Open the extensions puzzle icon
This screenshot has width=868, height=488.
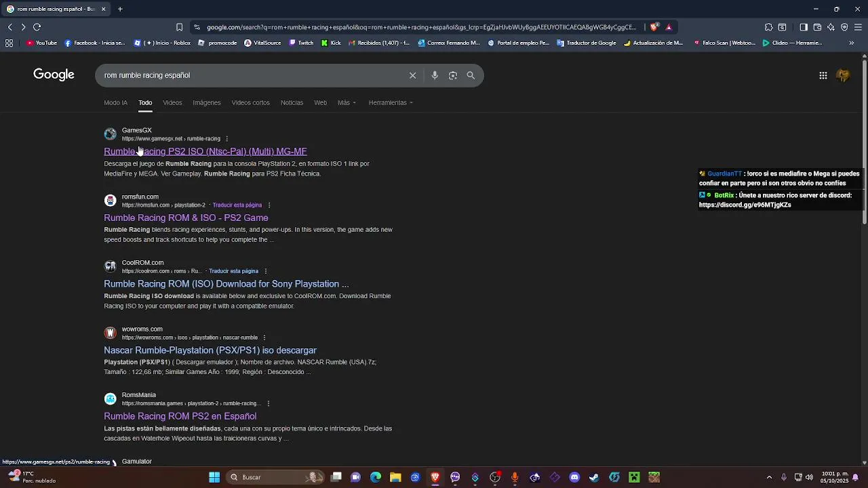tap(768, 27)
